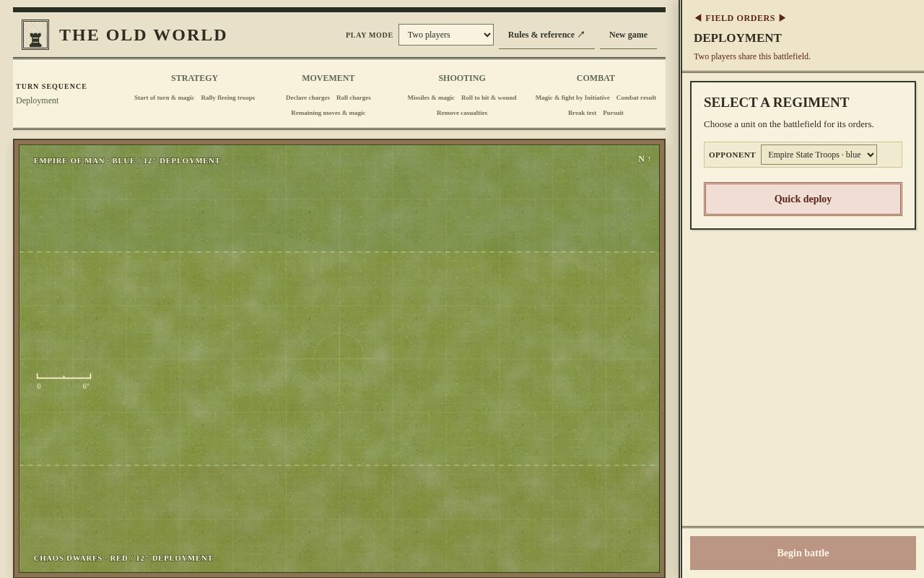Screen dimensions: 924x578
Task: Click 'Two players share this battlefield' text
Action: click(x=752, y=56)
